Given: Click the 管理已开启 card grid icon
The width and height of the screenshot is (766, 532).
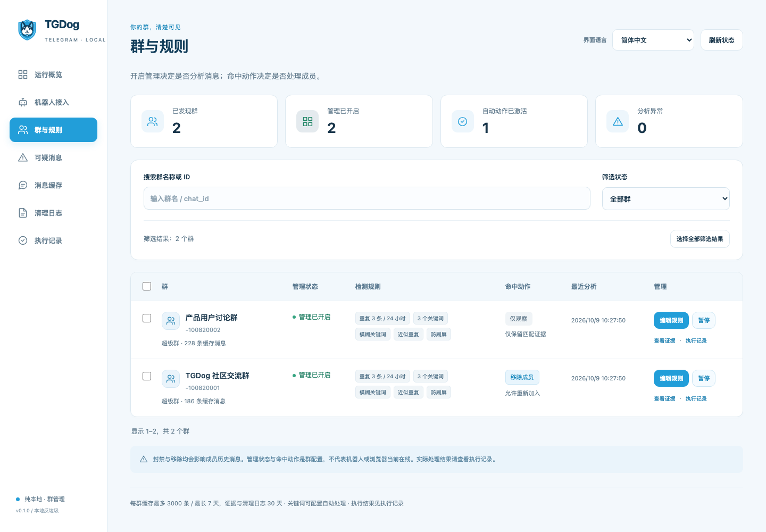Looking at the screenshot, I should [x=307, y=121].
